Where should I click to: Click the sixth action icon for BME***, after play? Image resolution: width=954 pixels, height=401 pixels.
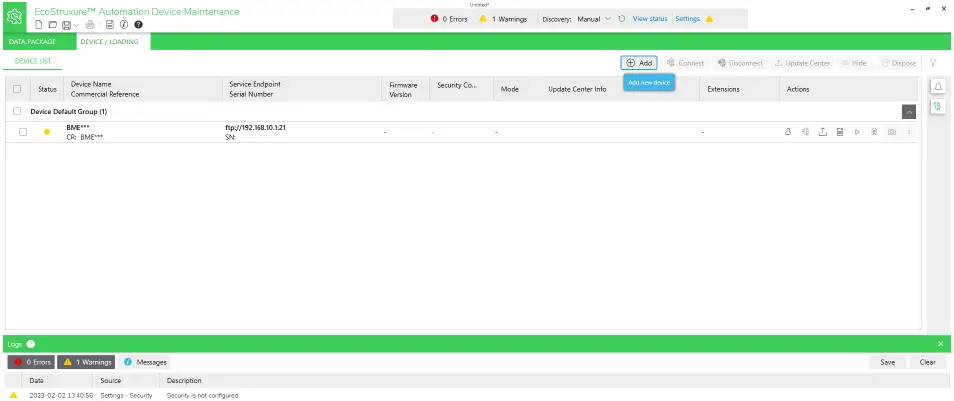click(x=874, y=131)
